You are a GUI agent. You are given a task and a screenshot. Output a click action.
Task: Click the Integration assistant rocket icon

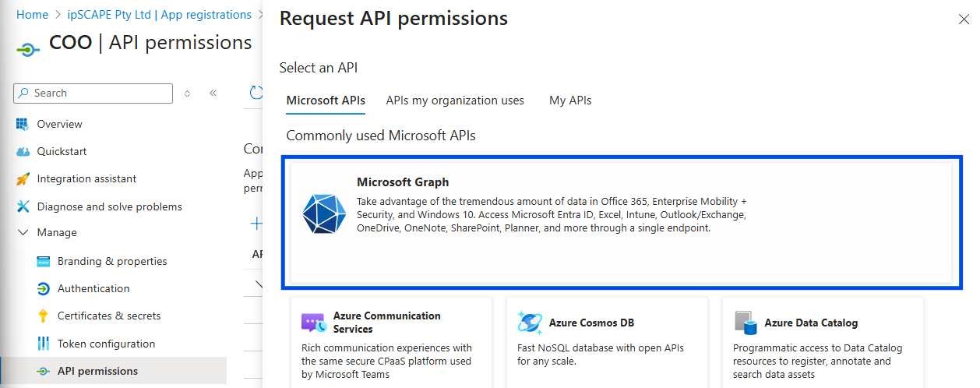pyautogui.click(x=23, y=179)
